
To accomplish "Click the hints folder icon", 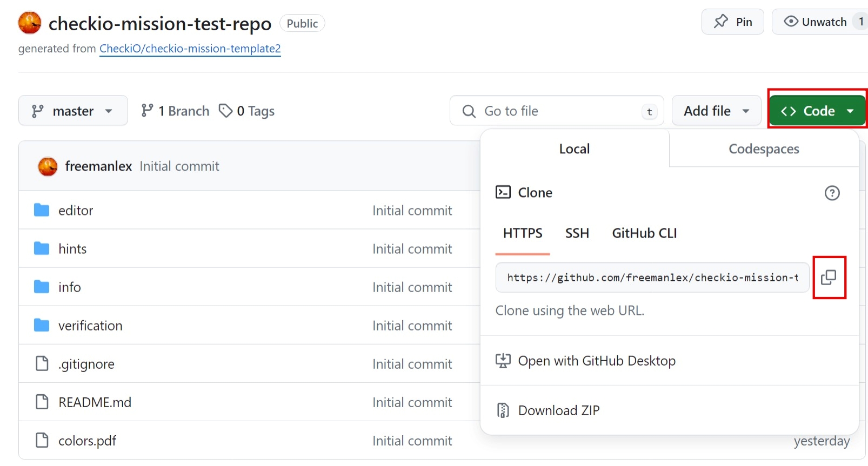I will click(x=42, y=248).
